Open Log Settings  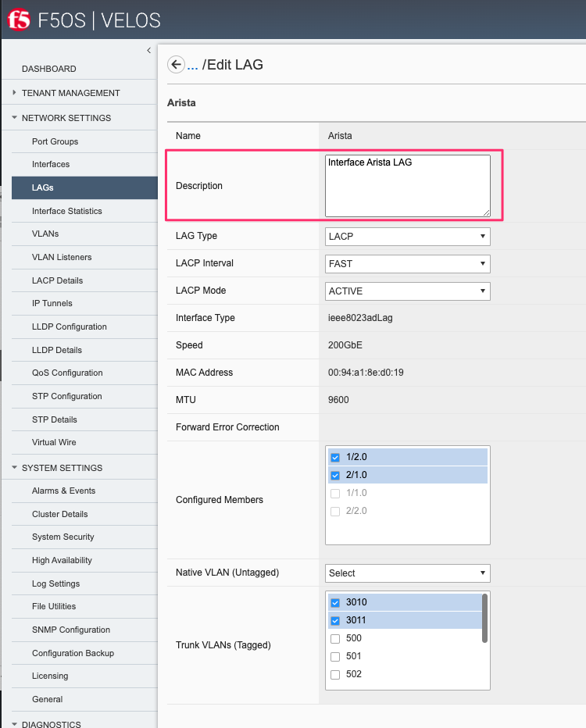coord(55,583)
